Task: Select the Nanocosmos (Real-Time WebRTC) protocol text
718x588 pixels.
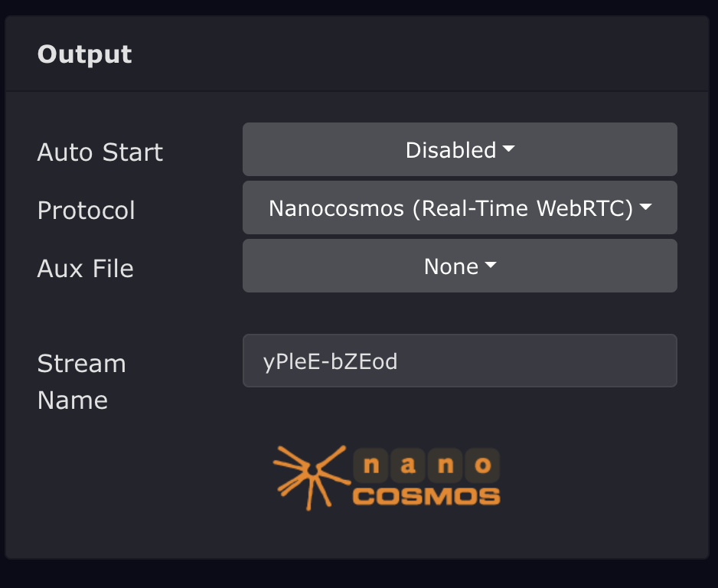Action: 450,208
